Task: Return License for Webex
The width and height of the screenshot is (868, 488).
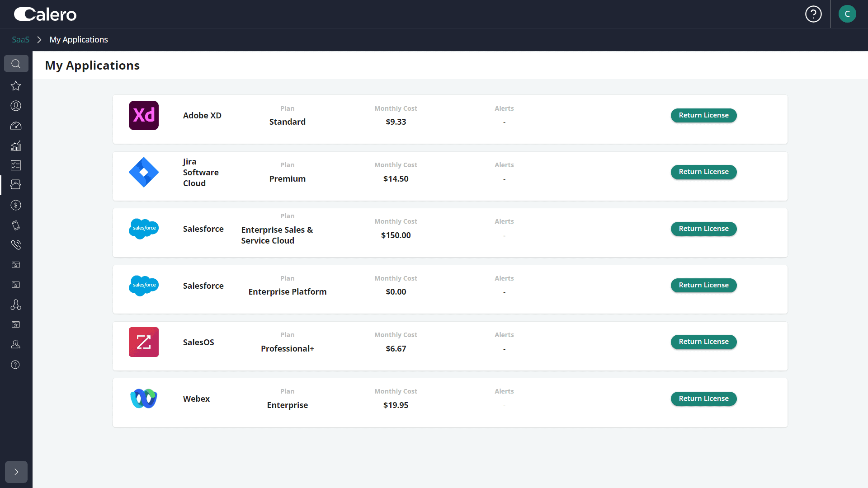Action: (x=703, y=399)
